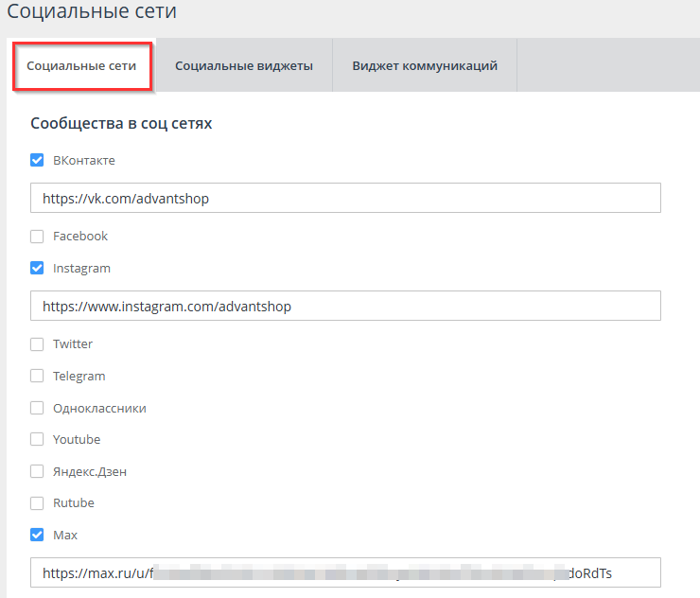This screenshot has height=598, width=700.
Task: Enable the Одноклассники checkbox
Action: pyautogui.click(x=37, y=409)
